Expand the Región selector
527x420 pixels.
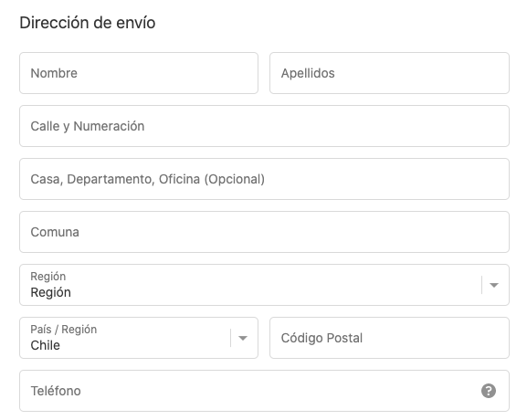tap(264, 285)
